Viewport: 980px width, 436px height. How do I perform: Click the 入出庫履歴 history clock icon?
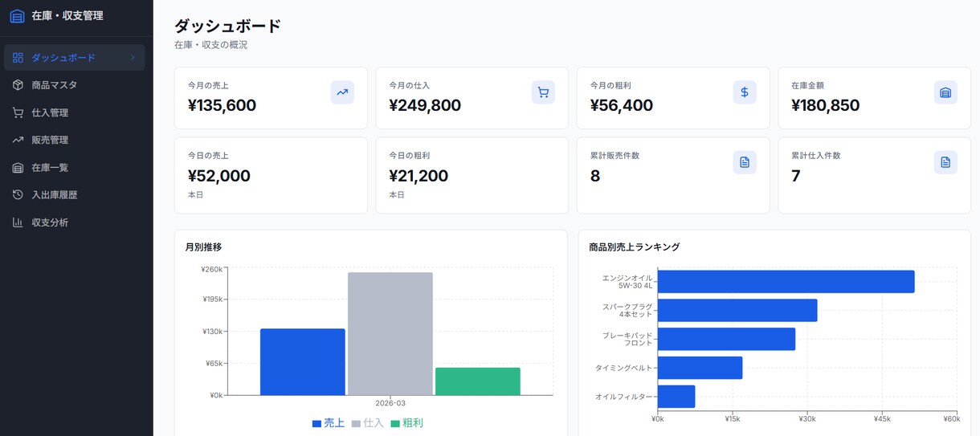click(18, 195)
